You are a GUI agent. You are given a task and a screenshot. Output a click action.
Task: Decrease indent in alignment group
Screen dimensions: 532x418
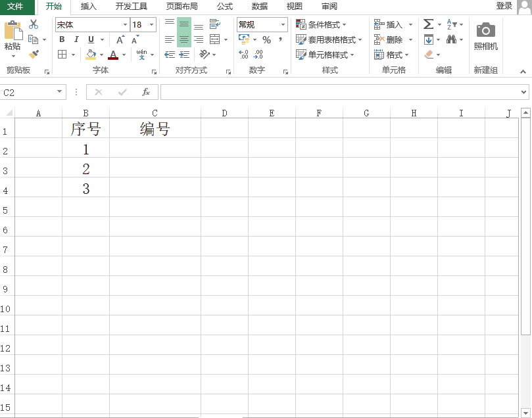170,55
